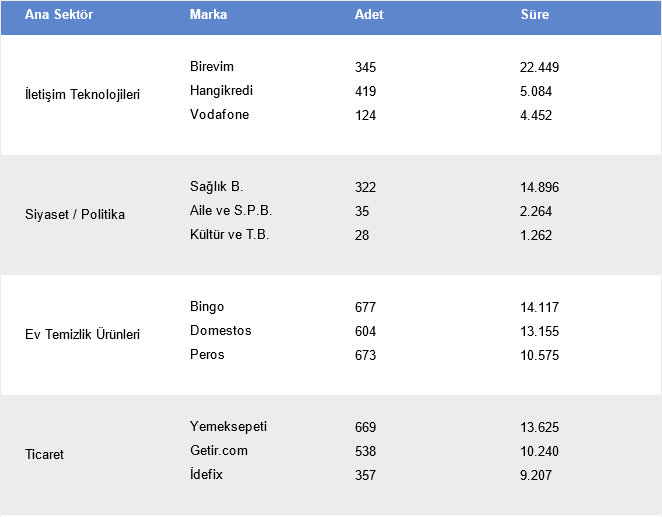The width and height of the screenshot is (662, 517).
Task: Select the Getir.com brand entry
Action: (218, 451)
